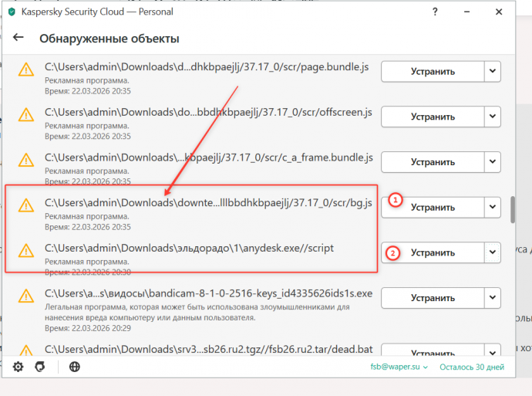532x396 pixels.
Task: Open settings via the gear icon
Action: tap(18, 367)
